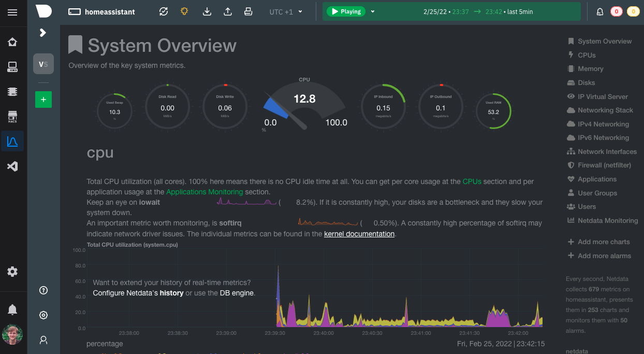
Task: Click the download import snapshot icon
Action: pos(207,11)
